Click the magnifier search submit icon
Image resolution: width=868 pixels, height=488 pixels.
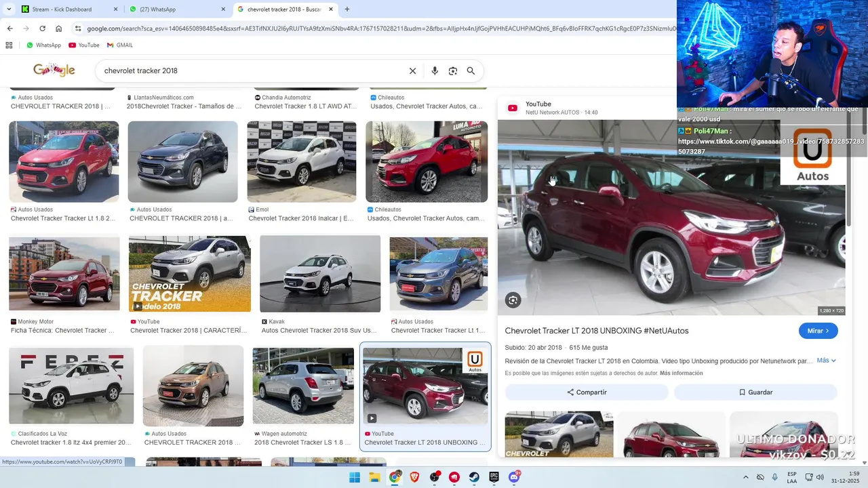(471, 70)
